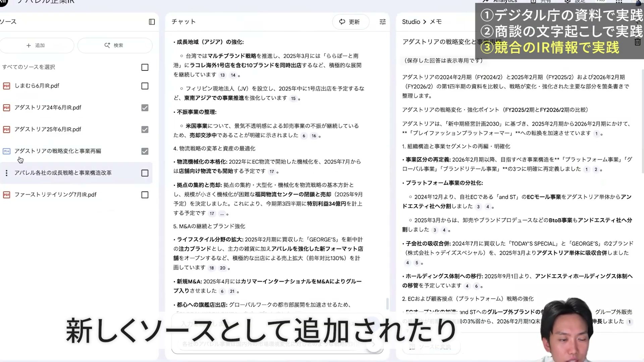Click the 更新 refresh button in chat
Screen dimensions: 644x362
click(x=351, y=22)
